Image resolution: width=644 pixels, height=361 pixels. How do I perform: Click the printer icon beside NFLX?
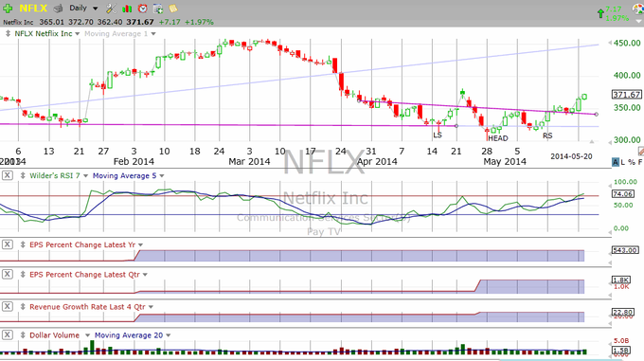click(59, 8)
